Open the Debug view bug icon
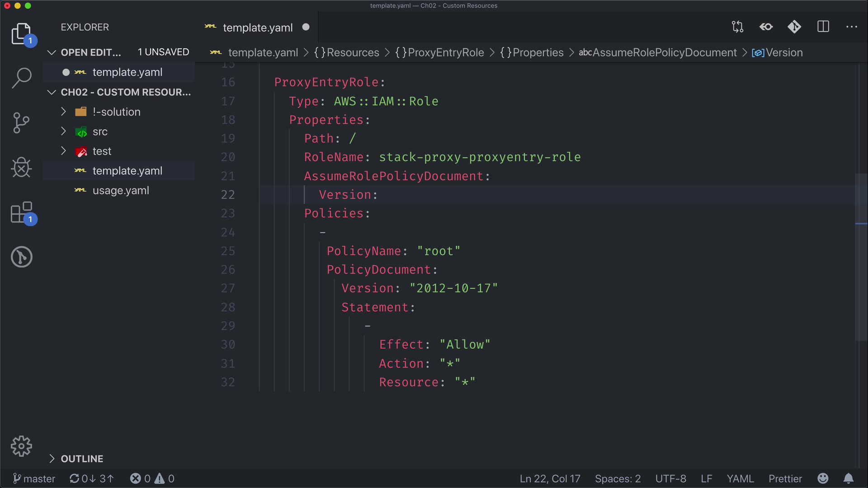The image size is (868, 488). tap(21, 168)
